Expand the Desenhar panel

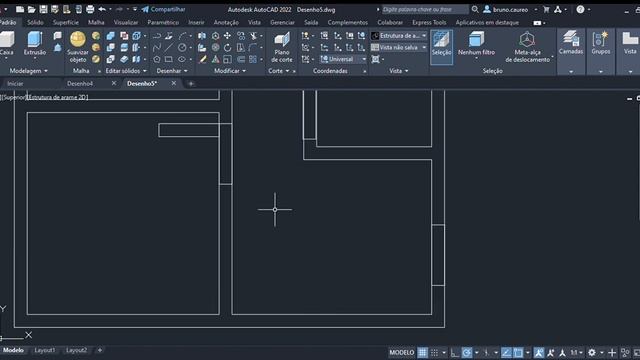click(x=172, y=71)
